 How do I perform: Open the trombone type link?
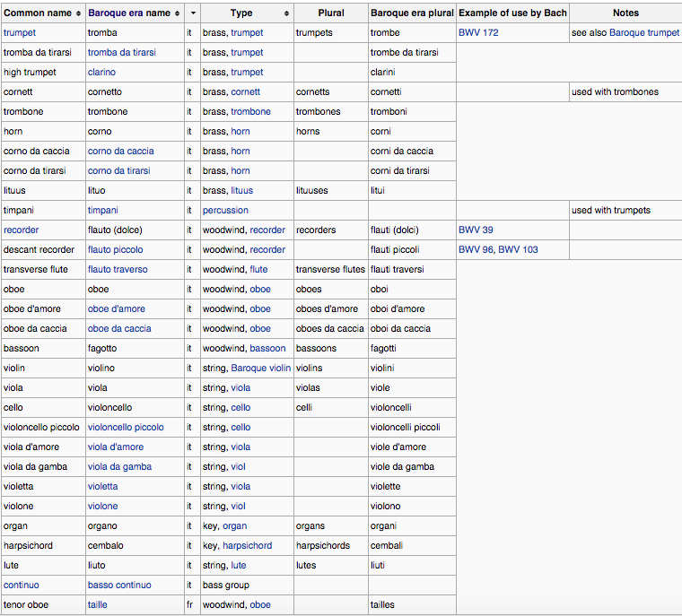[250, 112]
